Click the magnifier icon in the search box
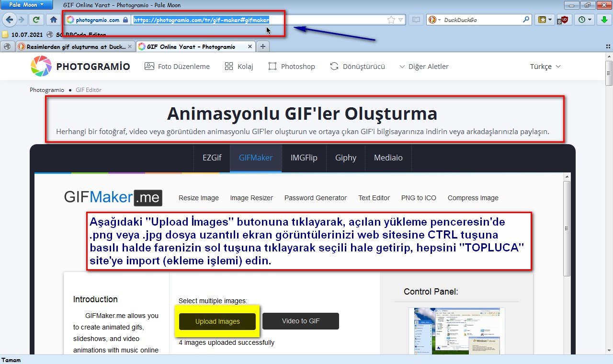Screen dimensions: 613x364 click(526, 20)
